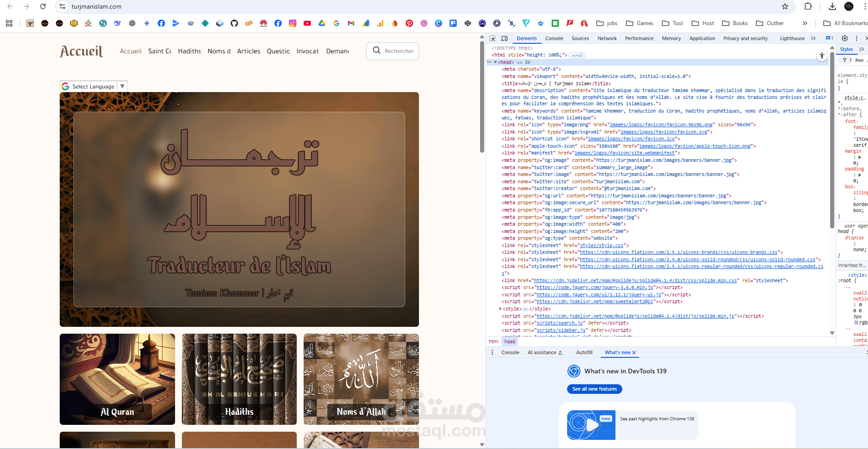868x449 pixels.
Task: Switch to the Application panel tab
Action: click(x=702, y=38)
